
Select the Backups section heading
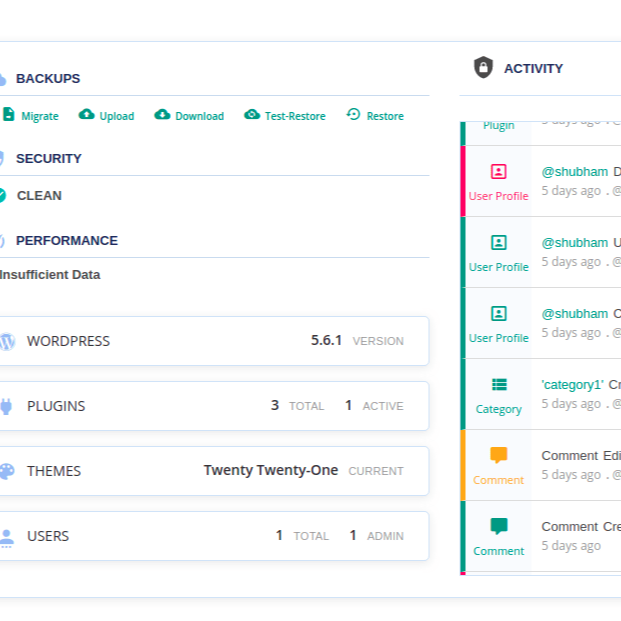48,78
